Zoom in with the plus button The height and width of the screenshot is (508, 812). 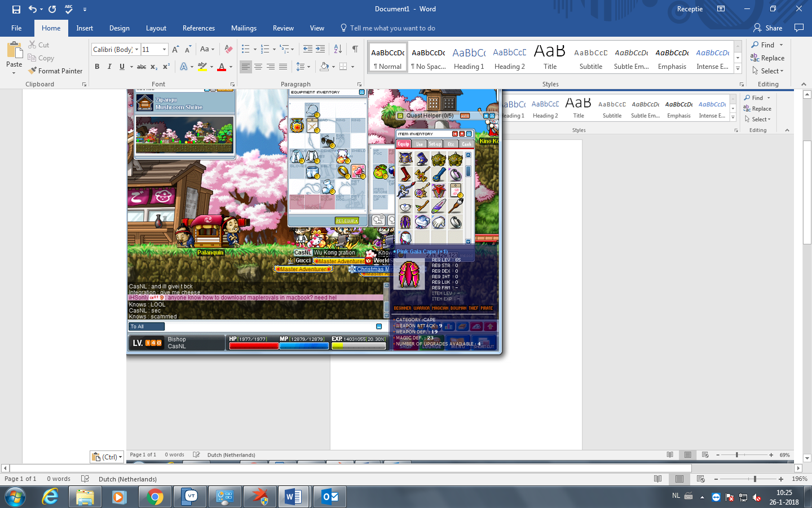(781, 479)
